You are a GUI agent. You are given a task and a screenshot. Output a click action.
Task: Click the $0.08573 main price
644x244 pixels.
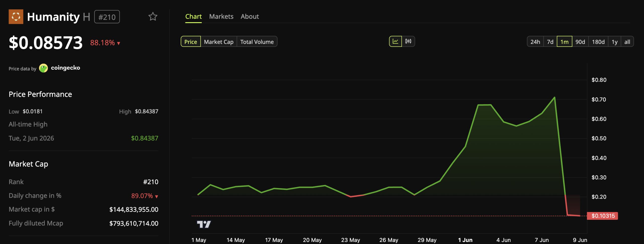click(46, 43)
